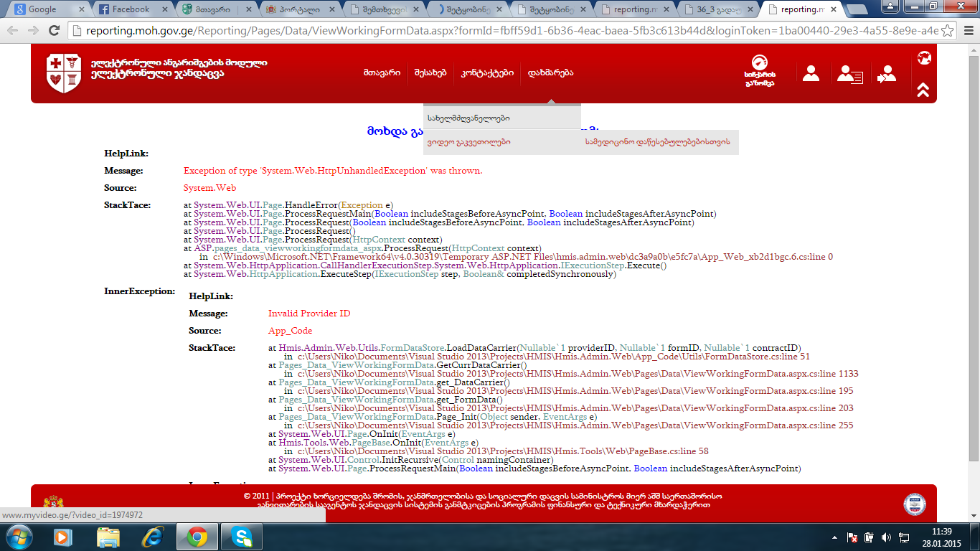Choose სახელმძღვანელოები from the dropdown
The height and width of the screenshot is (551, 980).
tap(468, 118)
